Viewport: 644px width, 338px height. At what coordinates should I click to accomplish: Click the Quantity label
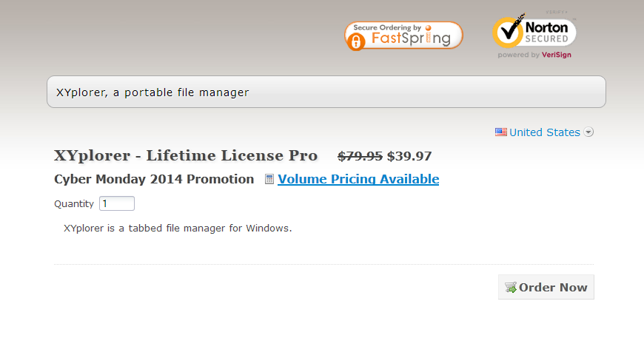pyautogui.click(x=74, y=203)
